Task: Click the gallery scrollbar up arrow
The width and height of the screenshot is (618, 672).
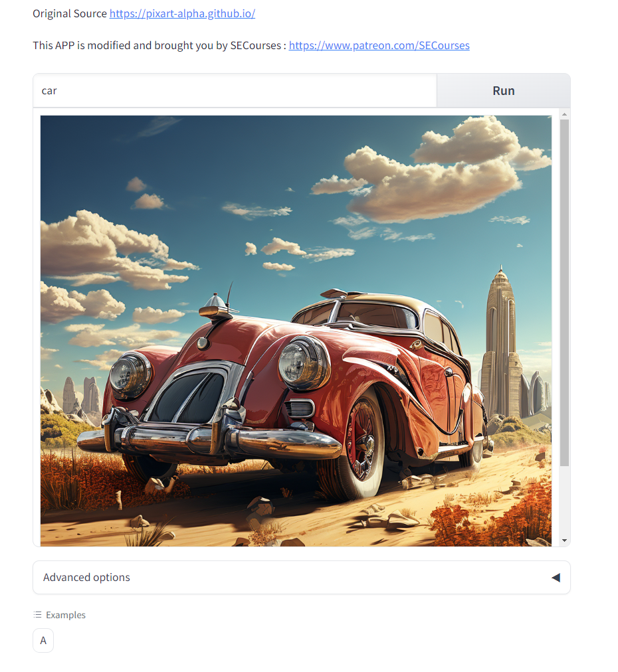Action: pos(564,114)
